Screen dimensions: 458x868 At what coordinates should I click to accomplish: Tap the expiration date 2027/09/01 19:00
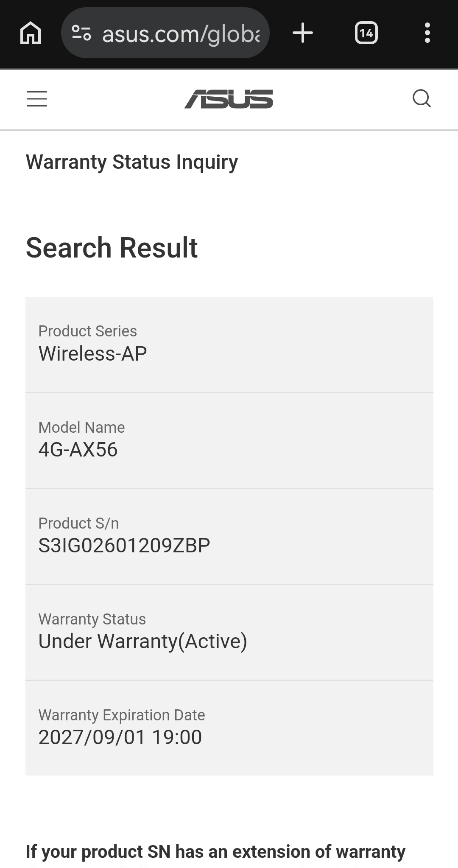(120, 737)
